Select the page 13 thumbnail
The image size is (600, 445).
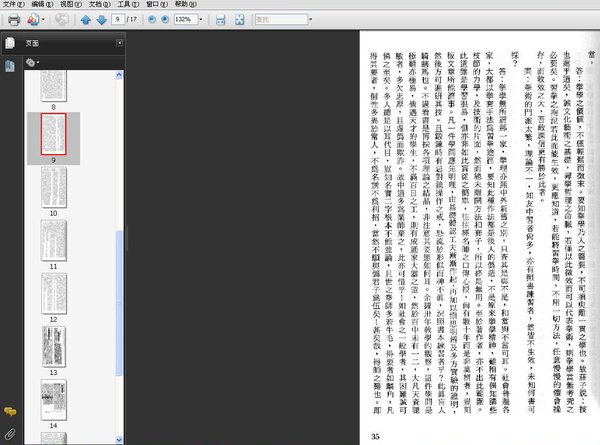[54, 347]
